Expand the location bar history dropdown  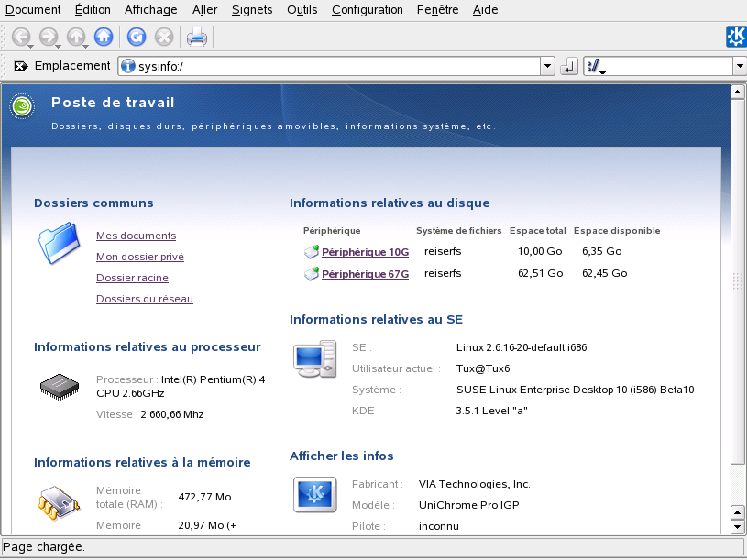coord(547,66)
